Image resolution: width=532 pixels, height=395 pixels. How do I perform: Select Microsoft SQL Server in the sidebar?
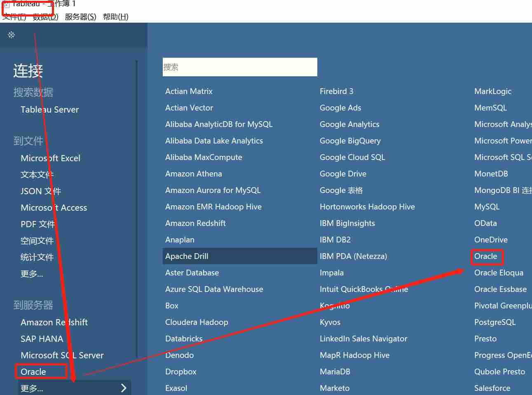coord(62,355)
